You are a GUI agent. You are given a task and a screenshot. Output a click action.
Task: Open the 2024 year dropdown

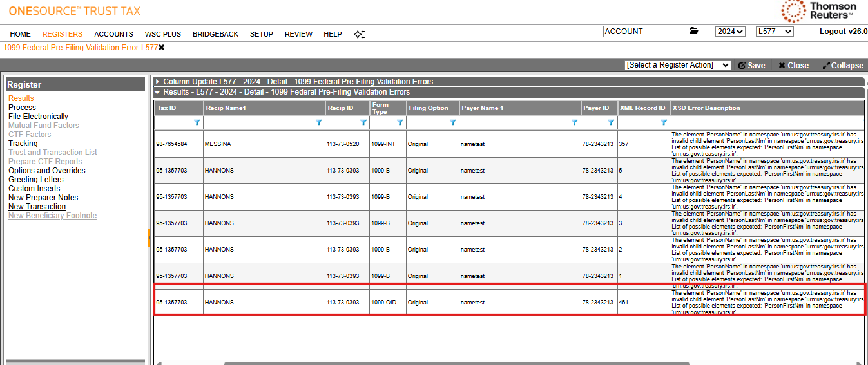tap(730, 32)
